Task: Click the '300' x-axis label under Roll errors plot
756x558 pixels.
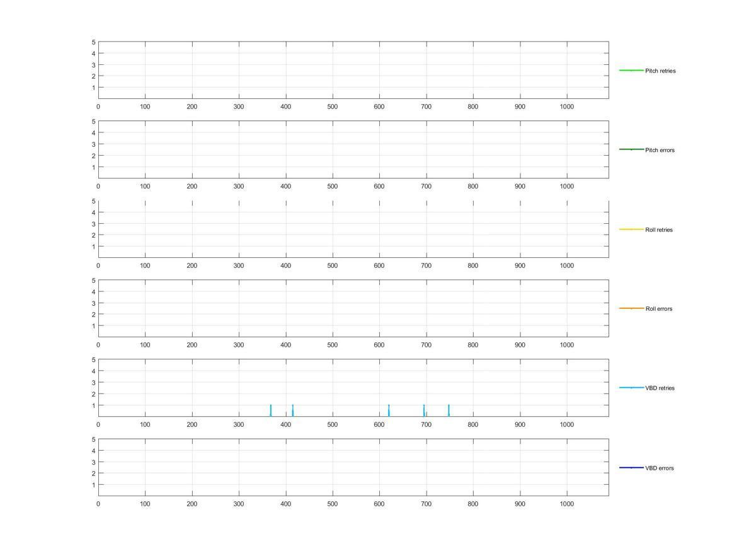Action: 239,346
